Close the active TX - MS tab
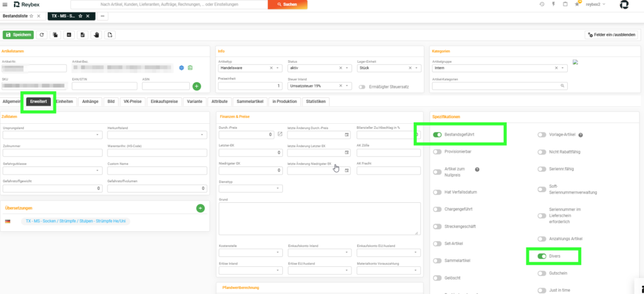This screenshot has width=644, height=294. pos(87,16)
